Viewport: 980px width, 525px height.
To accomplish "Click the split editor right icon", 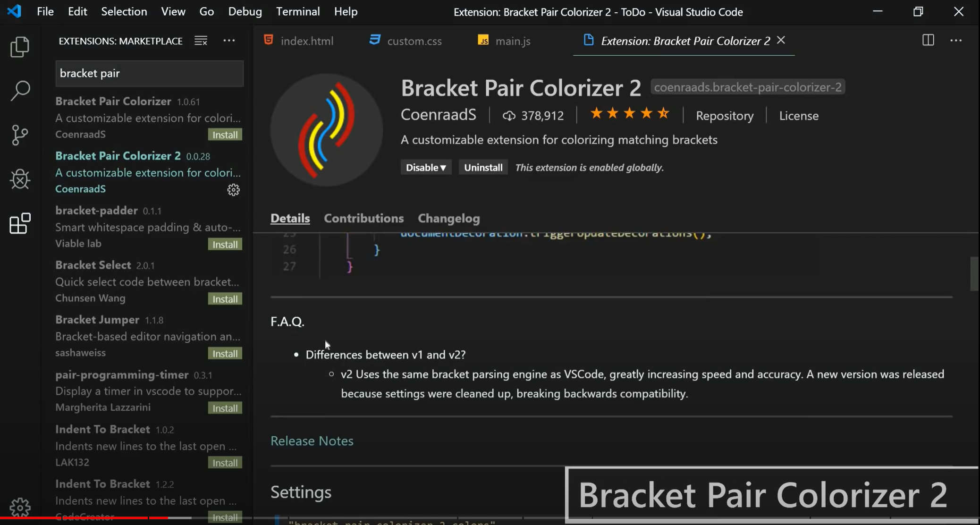I will 928,41.
